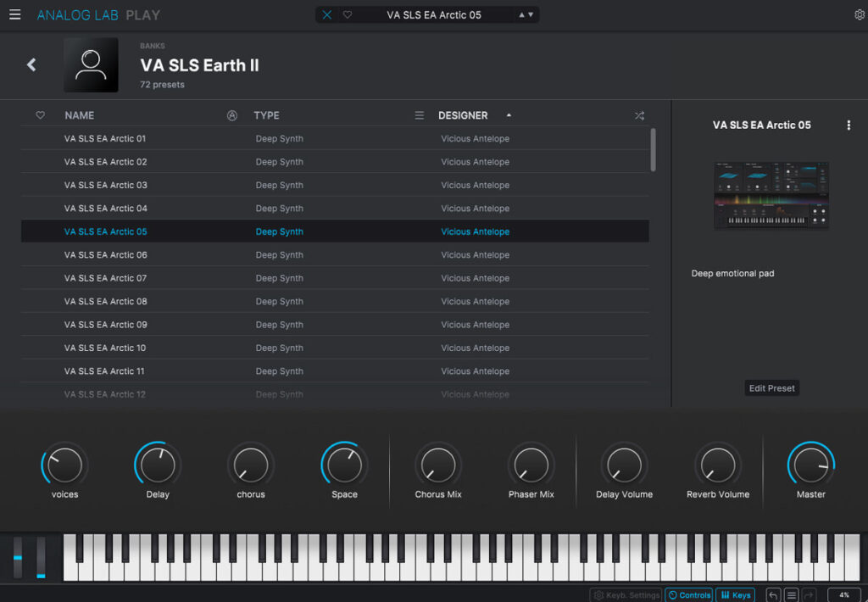Click the X icon in the preset bar

pos(327,14)
